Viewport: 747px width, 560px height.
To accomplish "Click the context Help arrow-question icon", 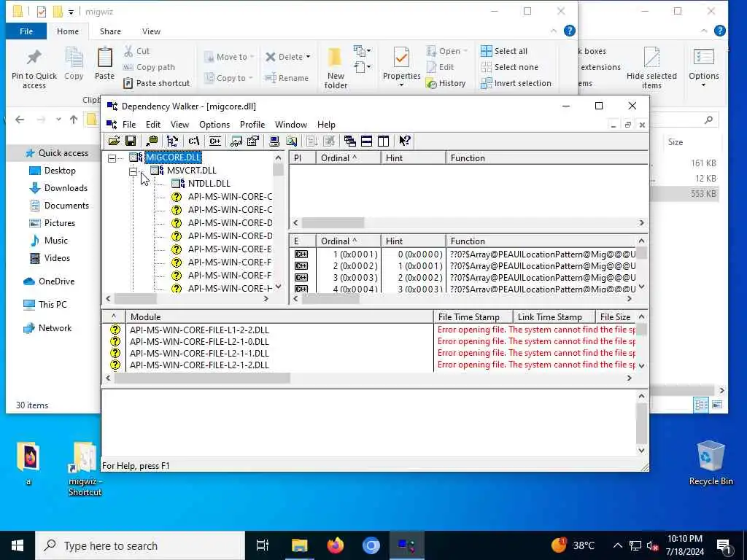I will coord(405,141).
